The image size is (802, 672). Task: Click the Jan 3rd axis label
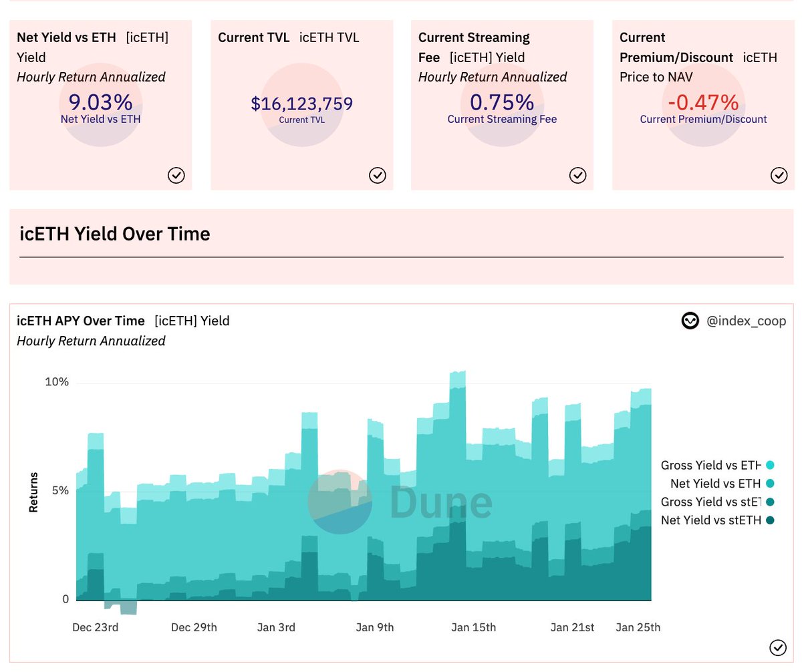276,627
